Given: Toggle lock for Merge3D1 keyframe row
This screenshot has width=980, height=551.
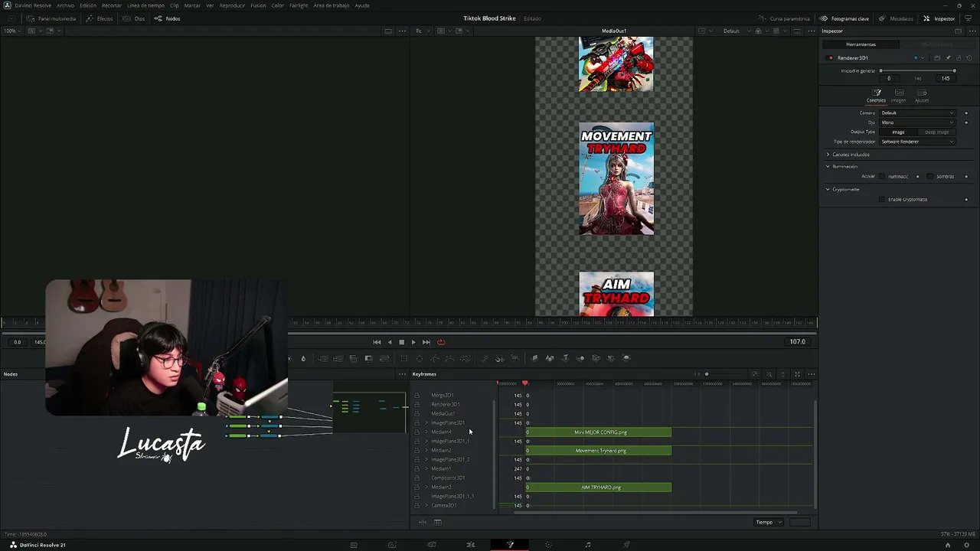Looking at the screenshot, I should [x=416, y=396].
